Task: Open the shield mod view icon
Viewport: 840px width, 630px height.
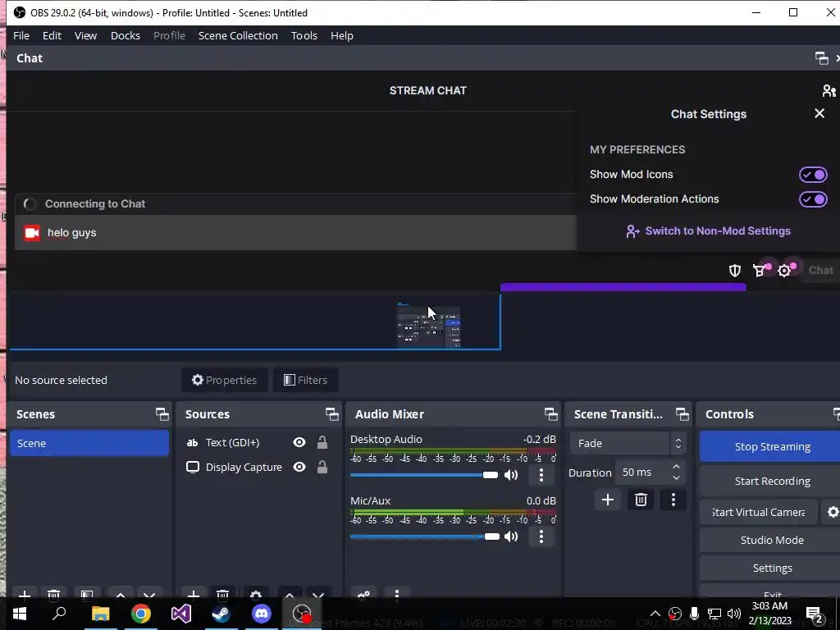Action: pyautogui.click(x=734, y=271)
